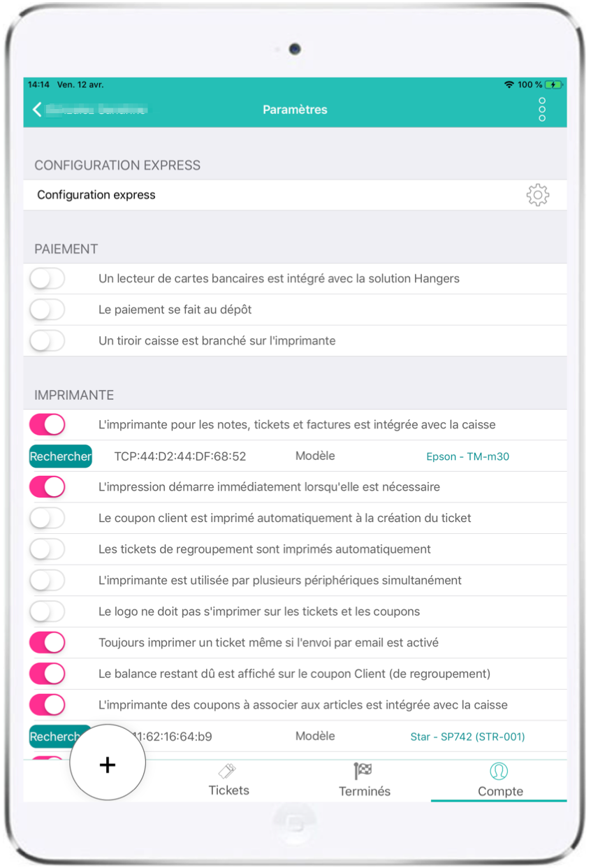Open the Tickets tab icon
591x868 pixels.
click(x=228, y=771)
